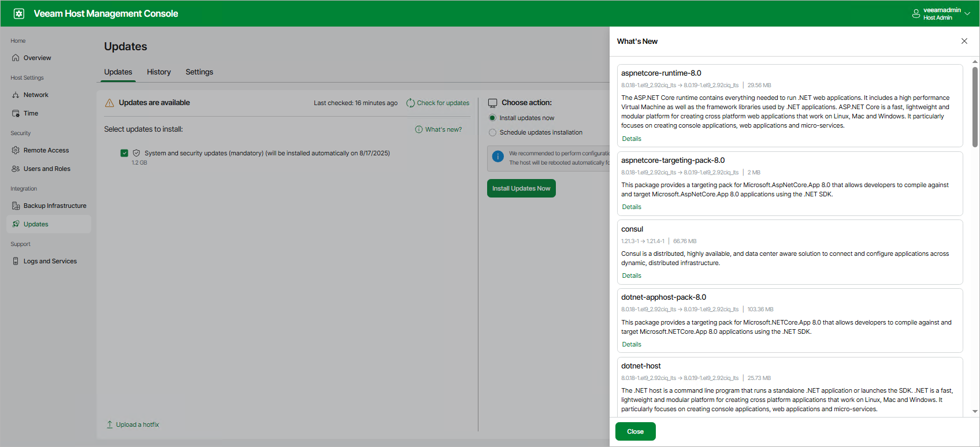Click Last checked: 16 minutes ago text
The width and height of the screenshot is (980, 447).
[x=355, y=103]
